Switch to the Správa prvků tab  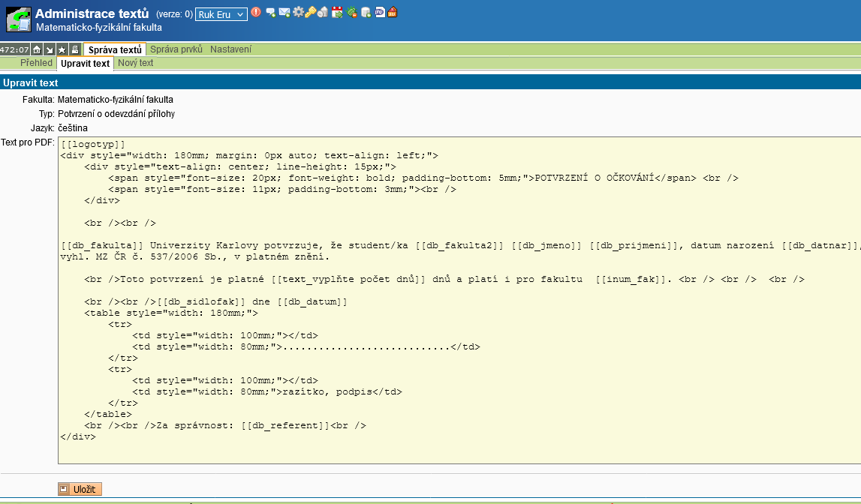(176, 49)
